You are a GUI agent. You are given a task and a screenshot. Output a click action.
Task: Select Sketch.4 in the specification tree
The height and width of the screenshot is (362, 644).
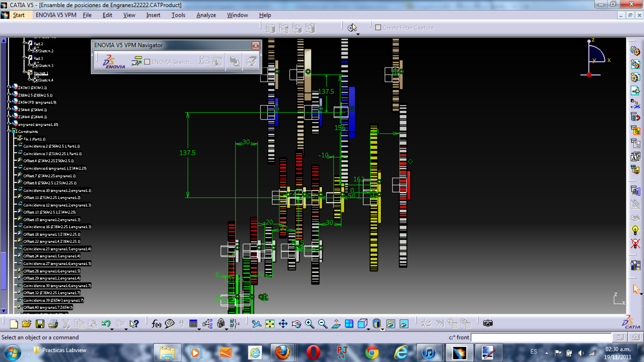click(x=46, y=80)
